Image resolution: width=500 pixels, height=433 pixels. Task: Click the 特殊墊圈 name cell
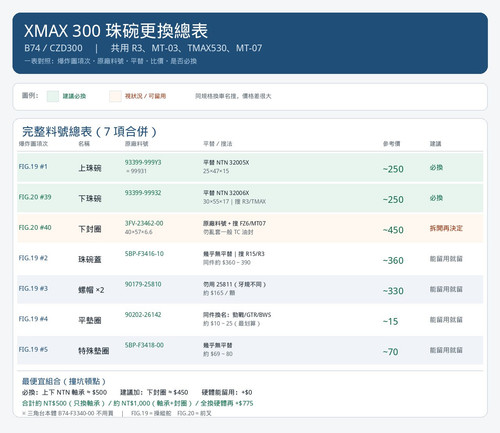coord(94,351)
